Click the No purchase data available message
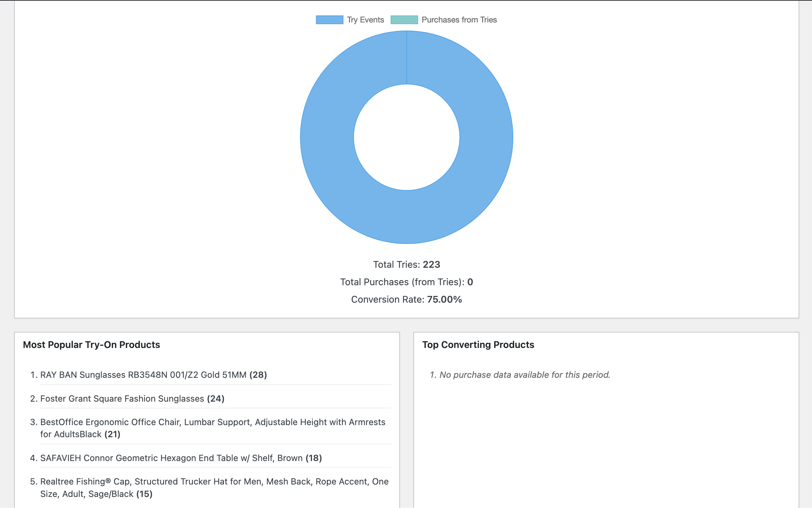The width and height of the screenshot is (812, 508). pos(524,374)
